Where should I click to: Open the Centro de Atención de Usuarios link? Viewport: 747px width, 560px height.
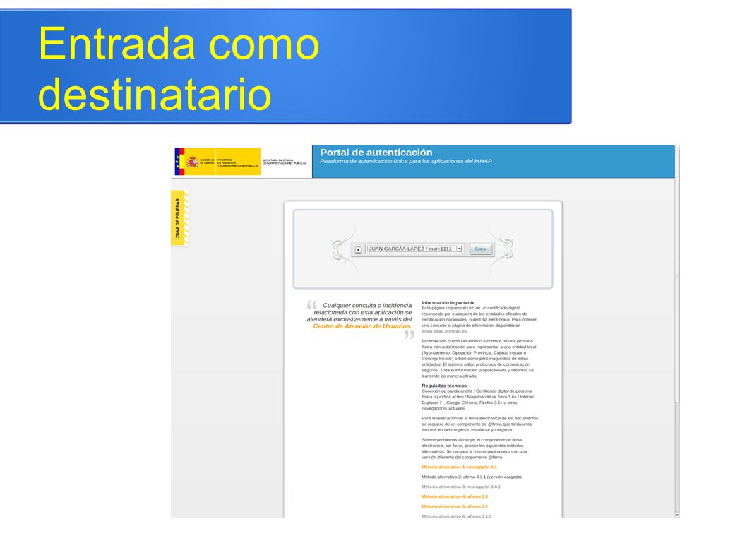pos(361,326)
